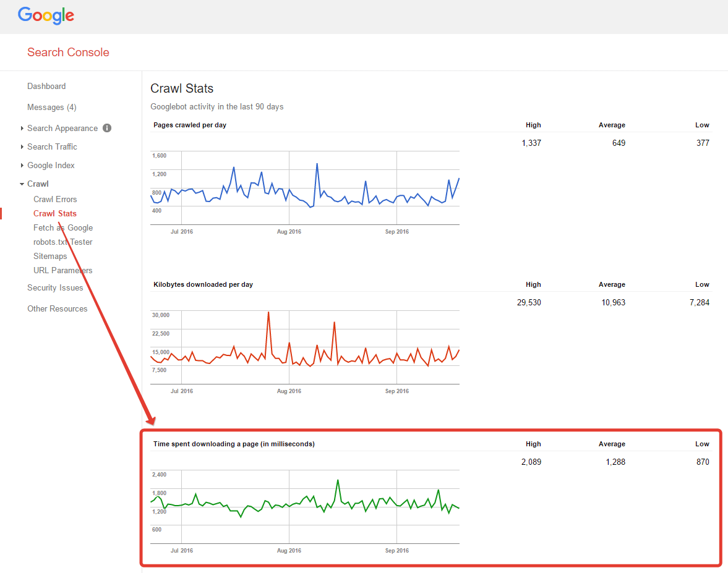Click Aug 2016 label on pages-crawled chart
This screenshot has height=573, width=728.
coord(289,232)
